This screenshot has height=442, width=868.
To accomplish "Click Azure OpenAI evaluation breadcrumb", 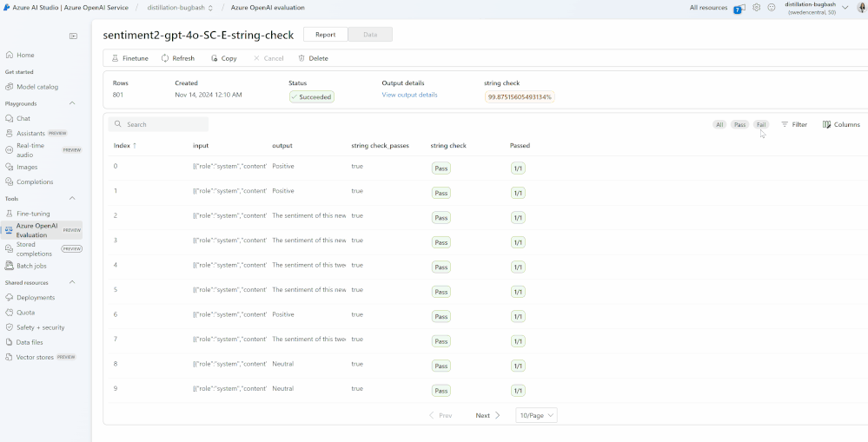I will pyautogui.click(x=268, y=8).
